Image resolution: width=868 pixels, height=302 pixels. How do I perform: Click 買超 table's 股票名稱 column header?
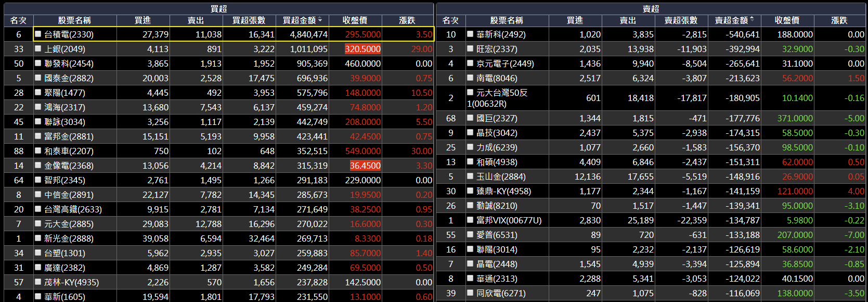75,20
